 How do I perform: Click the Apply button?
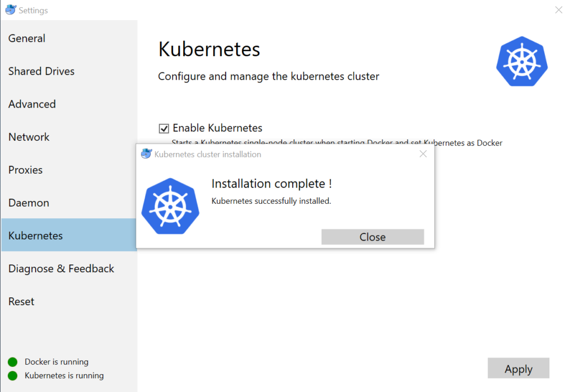(x=518, y=369)
